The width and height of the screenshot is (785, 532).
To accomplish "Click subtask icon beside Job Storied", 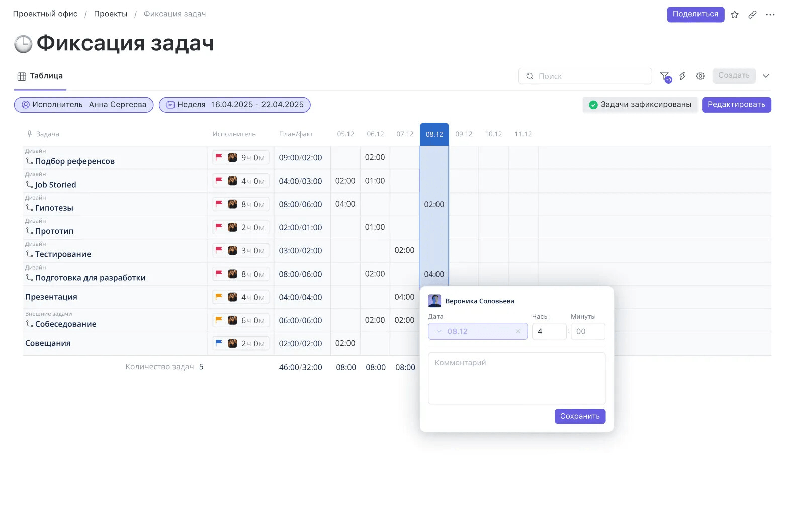I will 30,185.
